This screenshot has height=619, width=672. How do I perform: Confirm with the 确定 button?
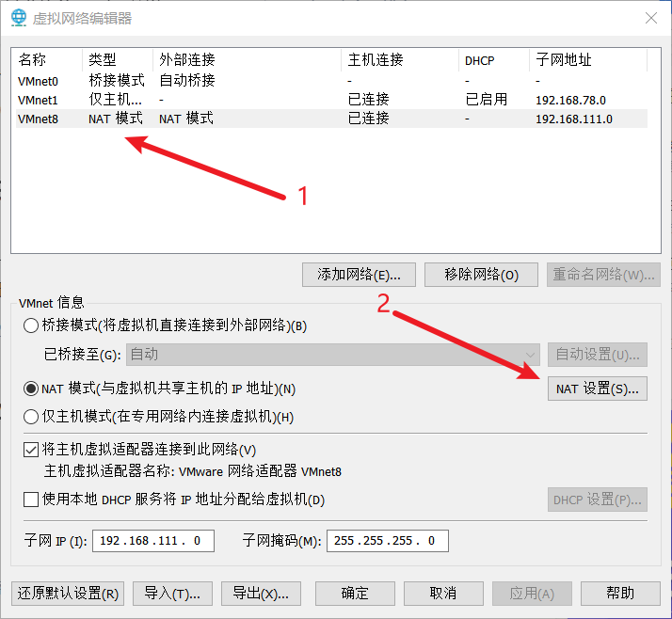355,594
